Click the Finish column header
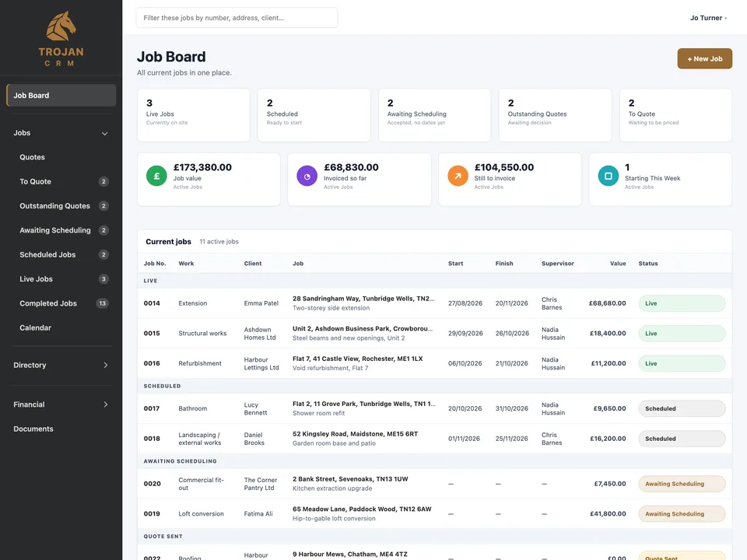This screenshot has width=747, height=560. click(x=504, y=264)
